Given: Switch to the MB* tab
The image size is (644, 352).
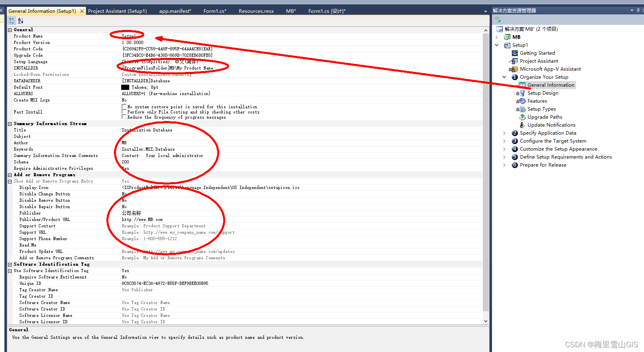Looking at the screenshot, I should click(291, 11).
